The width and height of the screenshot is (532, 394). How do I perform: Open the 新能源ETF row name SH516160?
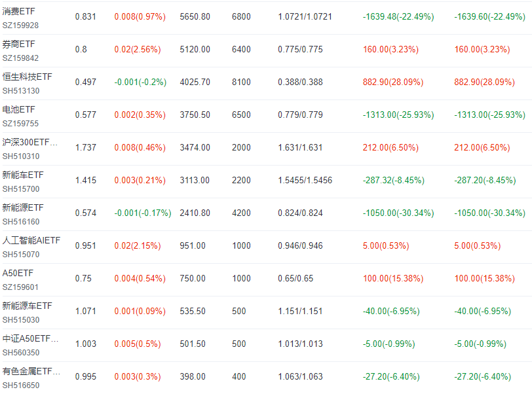23,207
